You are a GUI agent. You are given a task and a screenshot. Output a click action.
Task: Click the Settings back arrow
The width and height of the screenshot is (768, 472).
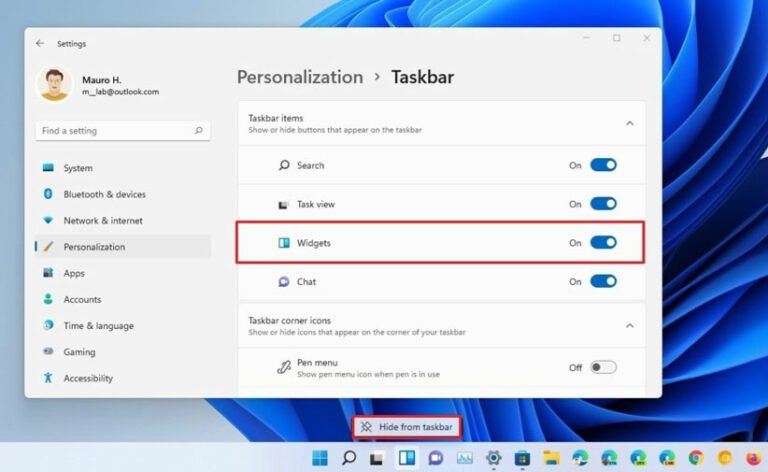coord(40,44)
